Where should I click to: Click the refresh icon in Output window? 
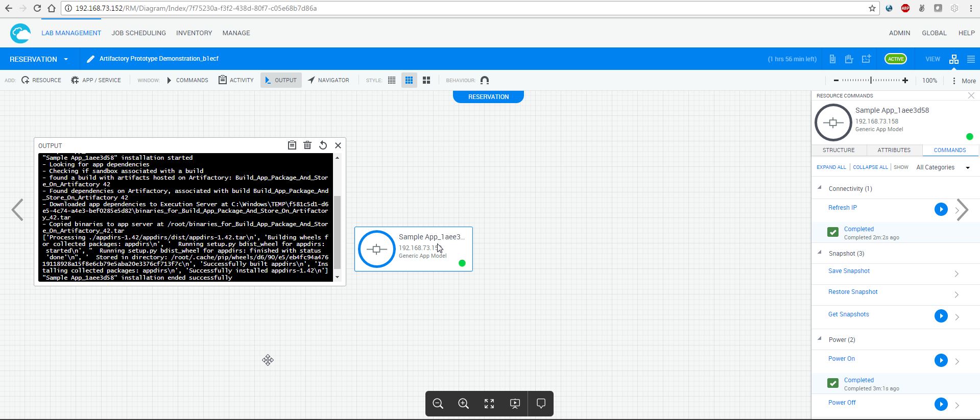coord(323,145)
